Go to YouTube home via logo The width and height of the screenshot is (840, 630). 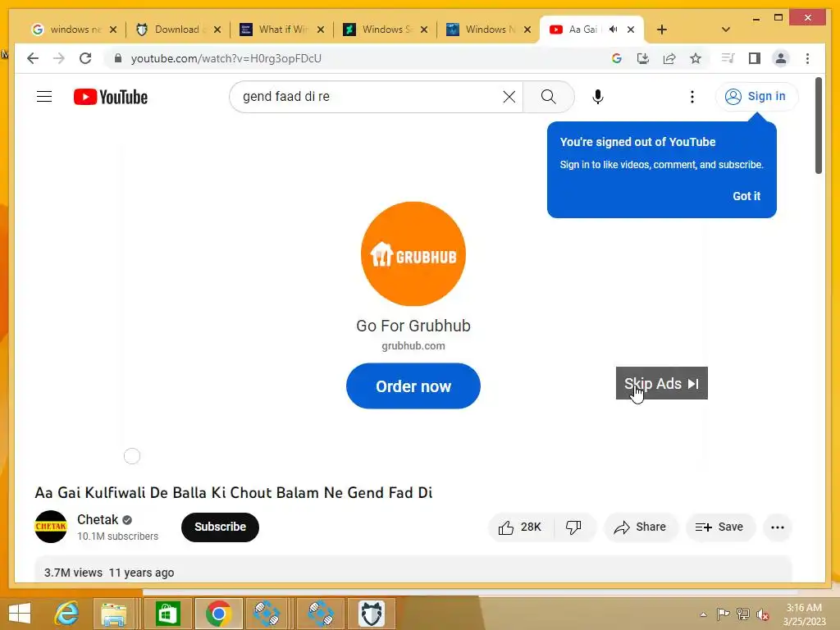point(111,97)
